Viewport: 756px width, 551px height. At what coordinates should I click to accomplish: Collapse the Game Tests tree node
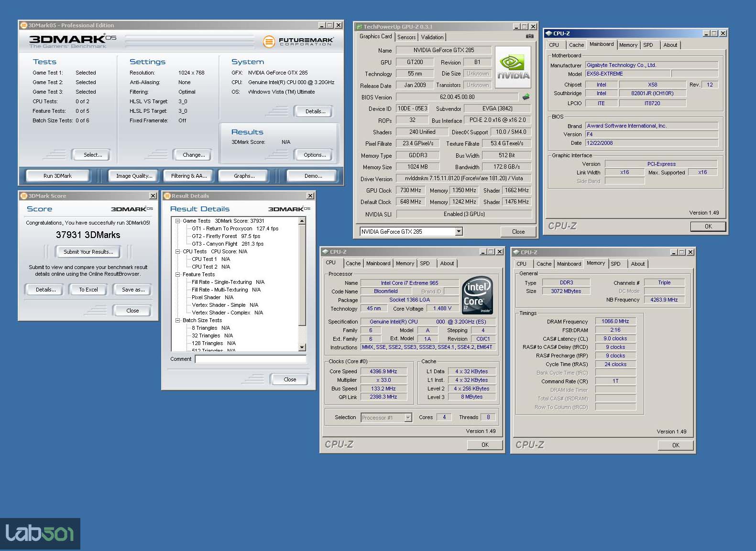pyautogui.click(x=177, y=221)
